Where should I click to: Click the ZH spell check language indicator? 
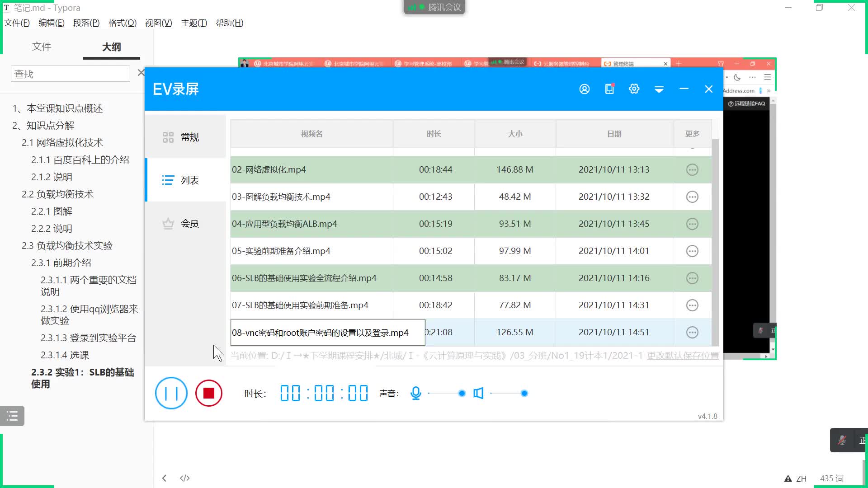tap(801, 479)
